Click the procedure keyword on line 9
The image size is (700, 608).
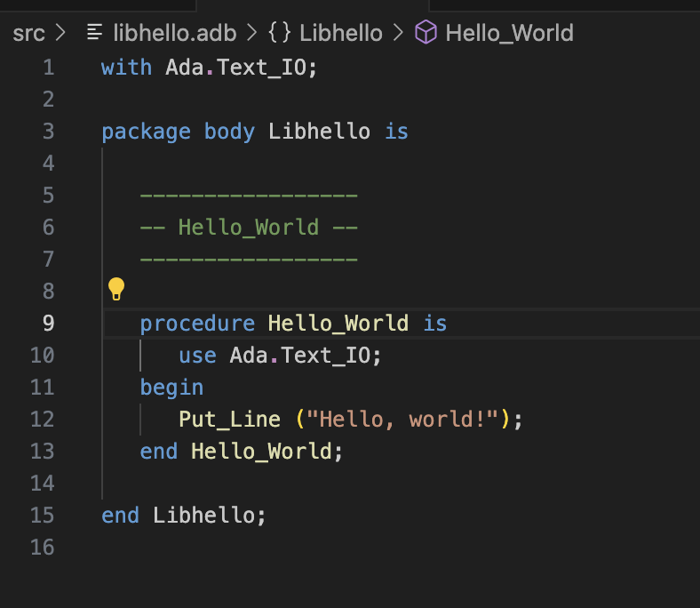197,324
